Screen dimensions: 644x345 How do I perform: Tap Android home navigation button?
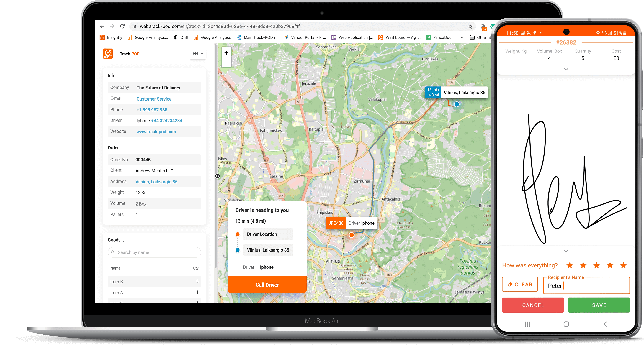click(566, 324)
